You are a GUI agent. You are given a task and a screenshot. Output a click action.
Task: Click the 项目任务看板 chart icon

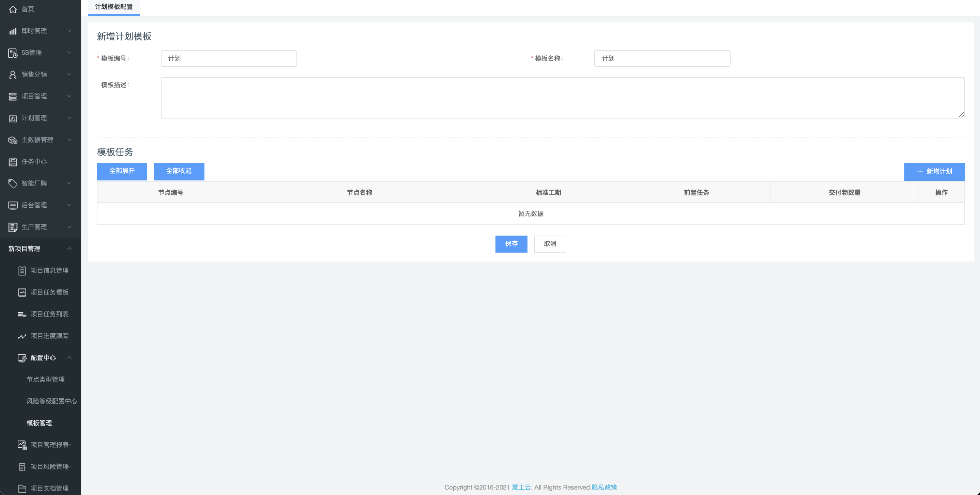coord(22,292)
